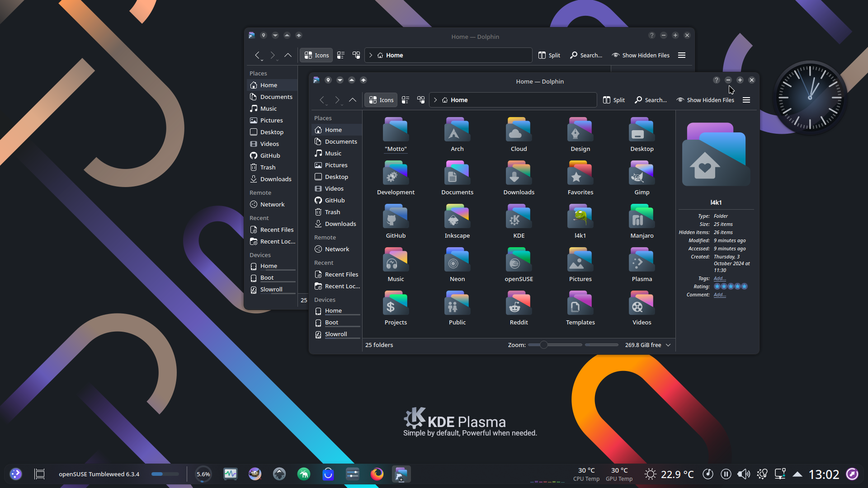868x488 pixels.
Task: Go to parent folder with Up arrow, front window
Action: (x=353, y=100)
